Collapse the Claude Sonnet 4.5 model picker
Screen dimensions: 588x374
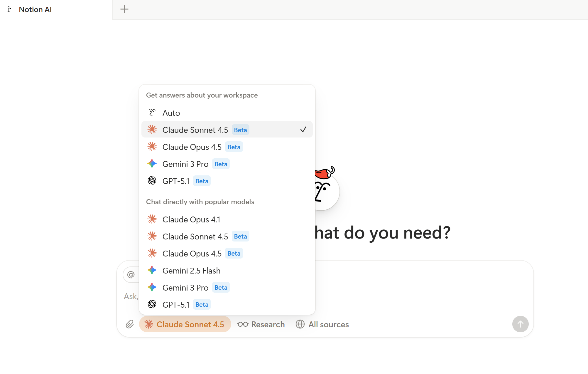click(x=185, y=324)
